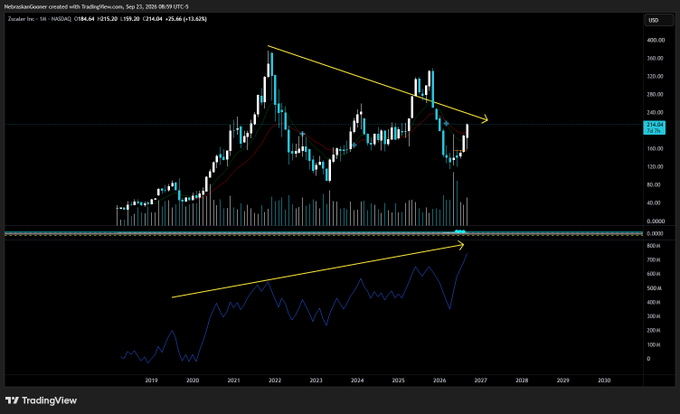The width and height of the screenshot is (680, 414).
Task: Click the 160.00 price axis label
Action: click(x=655, y=149)
